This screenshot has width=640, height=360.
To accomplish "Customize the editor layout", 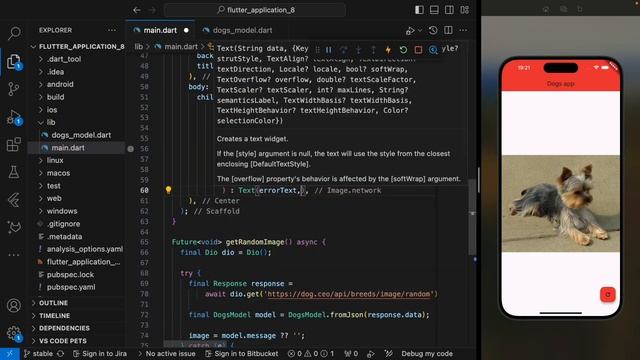I will coord(464,10).
